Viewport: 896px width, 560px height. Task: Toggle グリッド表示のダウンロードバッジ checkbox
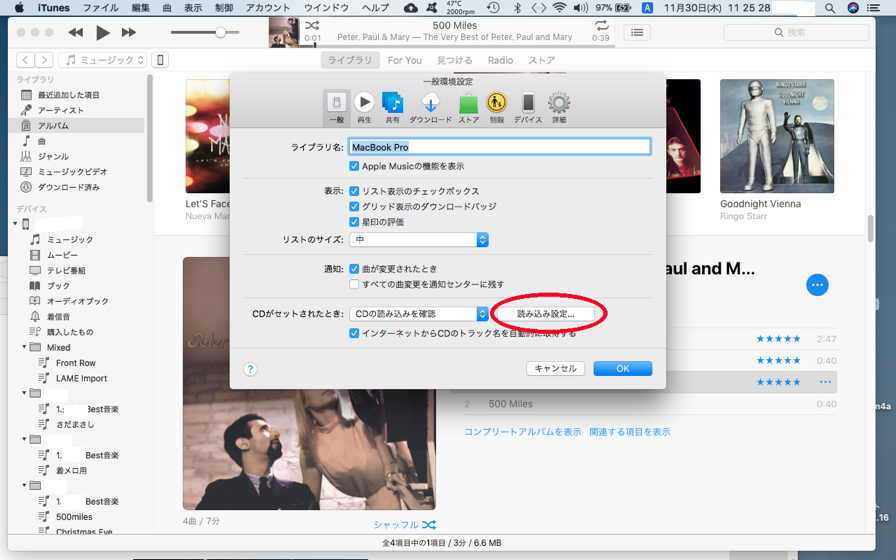(x=354, y=206)
